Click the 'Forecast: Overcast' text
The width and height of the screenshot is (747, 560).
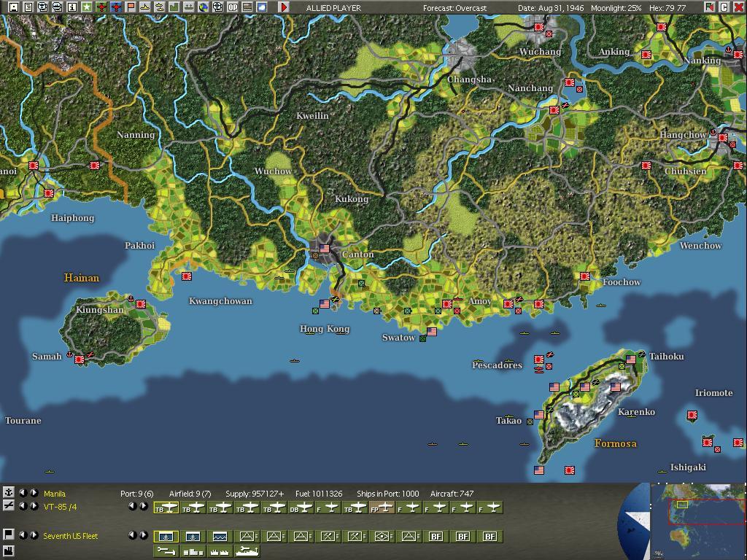coord(455,8)
